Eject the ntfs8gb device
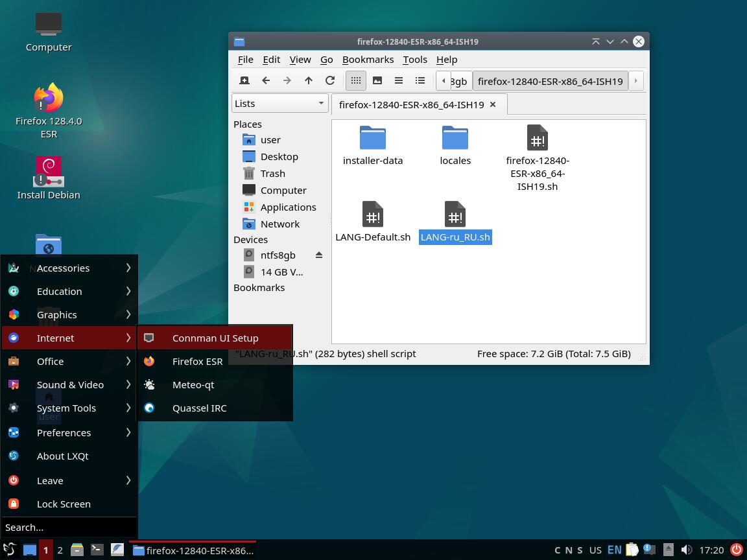Viewport: 747px width, 560px height. point(318,255)
